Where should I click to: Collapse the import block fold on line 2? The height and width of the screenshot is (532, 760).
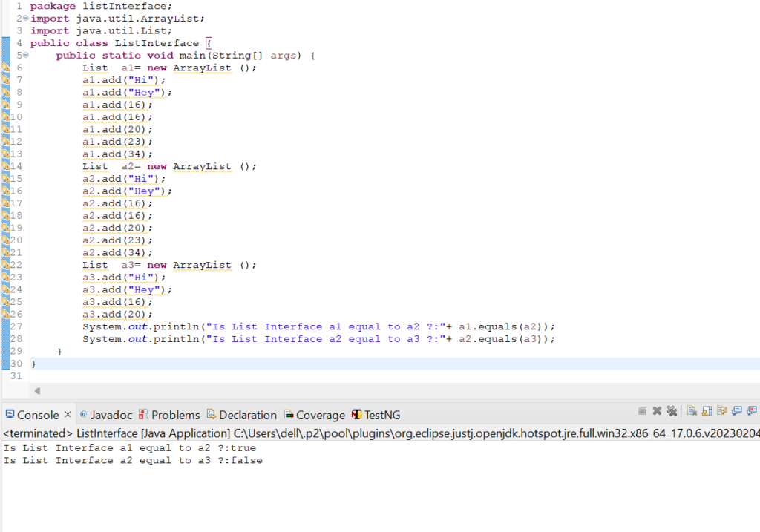pos(26,18)
